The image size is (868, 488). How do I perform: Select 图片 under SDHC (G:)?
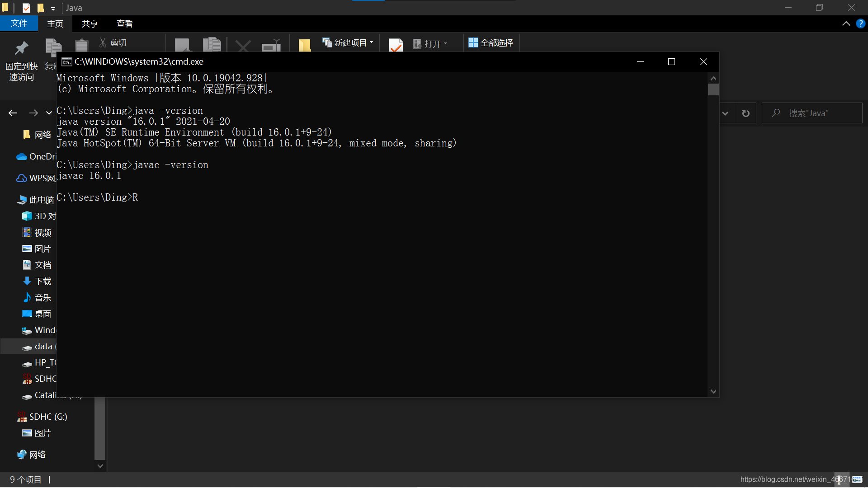pyautogui.click(x=37, y=433)
